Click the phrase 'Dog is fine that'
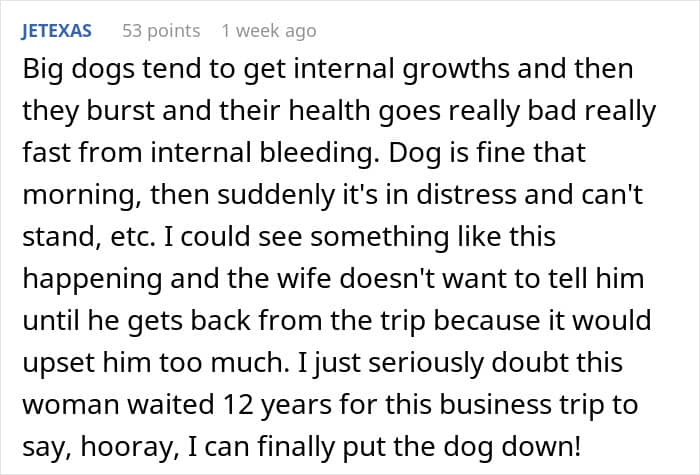The height and width of the screenshot is (475, 700). click(x=487, y=153)
